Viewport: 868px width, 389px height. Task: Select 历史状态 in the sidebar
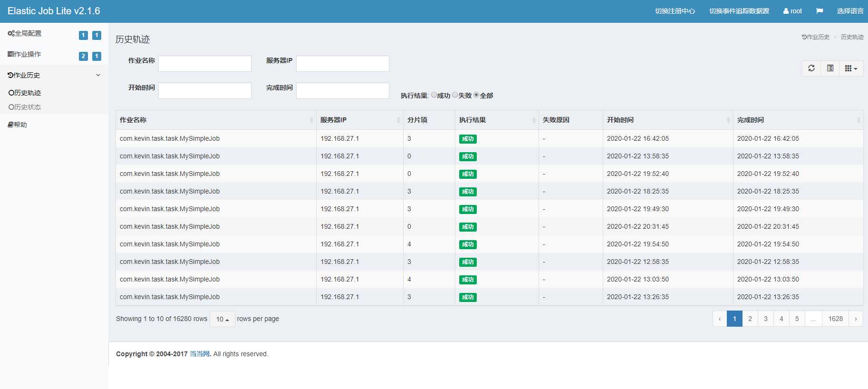(25, 107)
